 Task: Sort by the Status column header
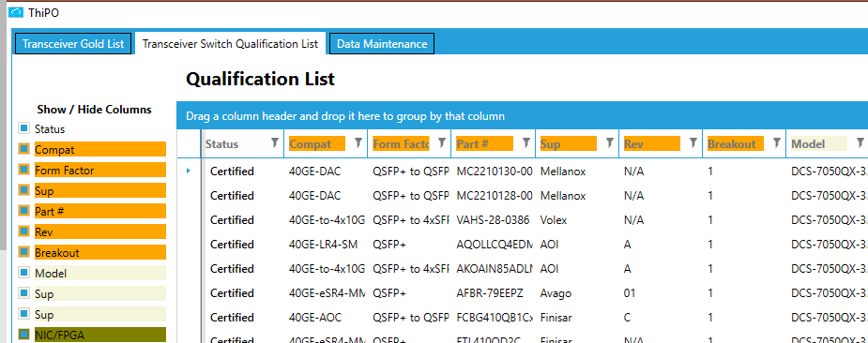point(222,143)
